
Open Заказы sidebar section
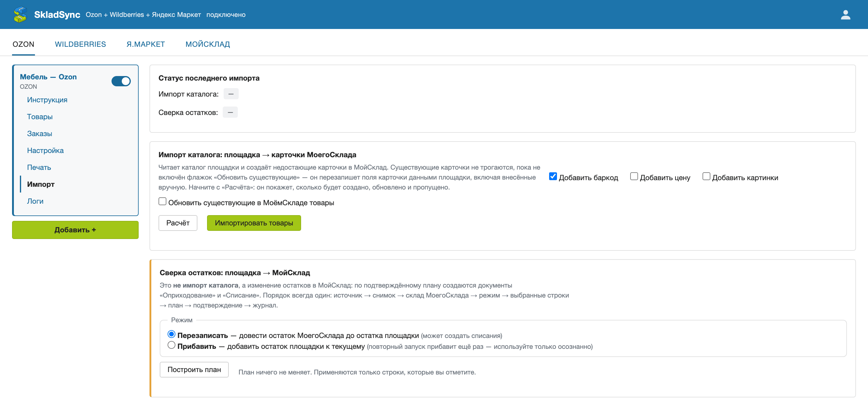(x=39, y=134)
